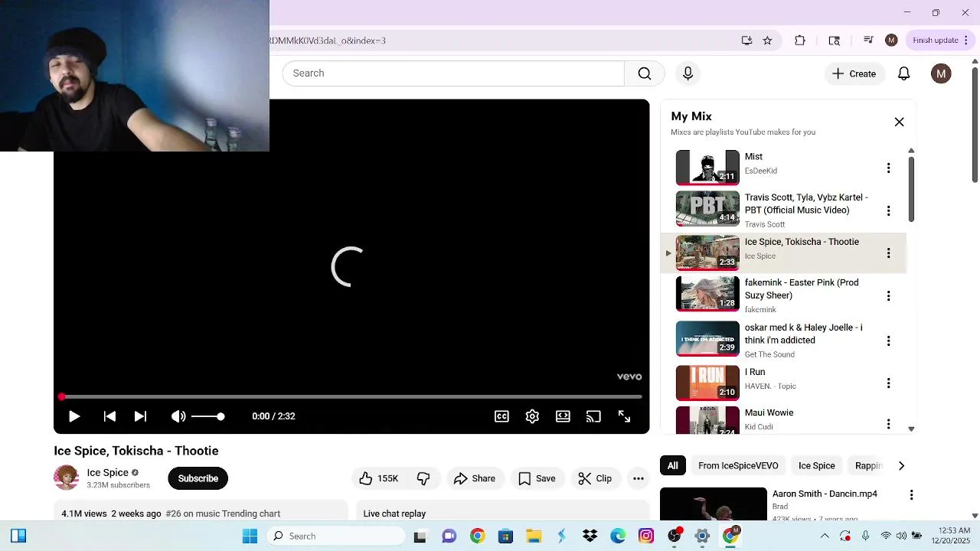Enter full screen mode

[624, 416]
